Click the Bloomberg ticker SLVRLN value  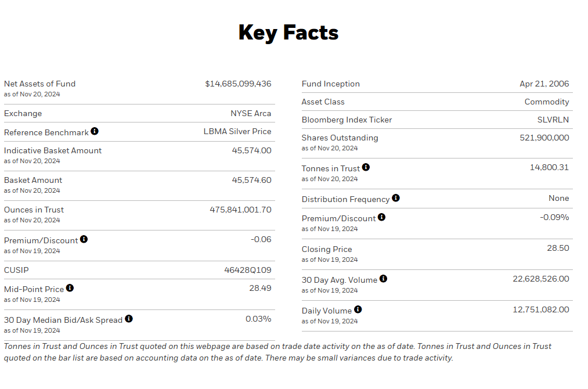pos(553,120)
